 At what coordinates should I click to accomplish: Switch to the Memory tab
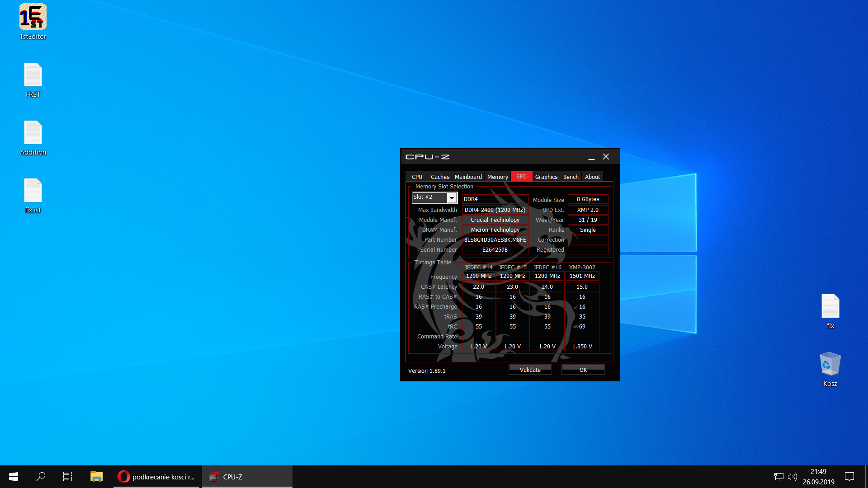click(x=497, y=177)
